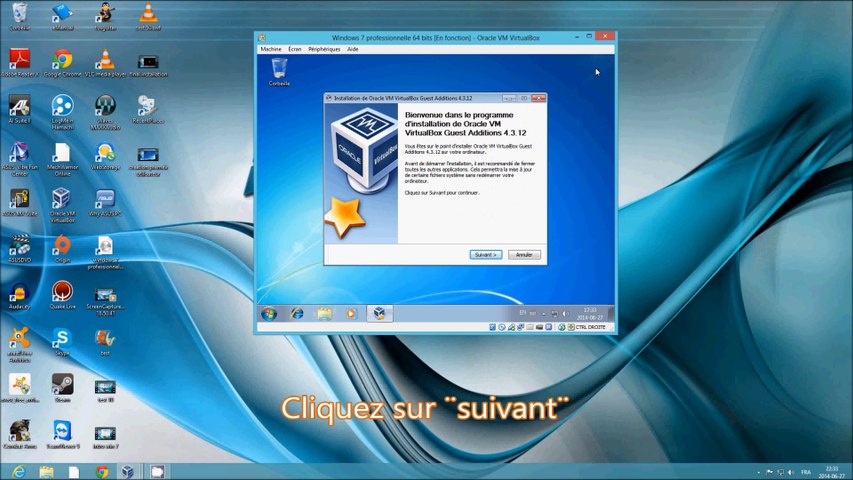This screenshot has width=853, height=480.
Task: Click the Suivant button in the installer
Action: 485,255
